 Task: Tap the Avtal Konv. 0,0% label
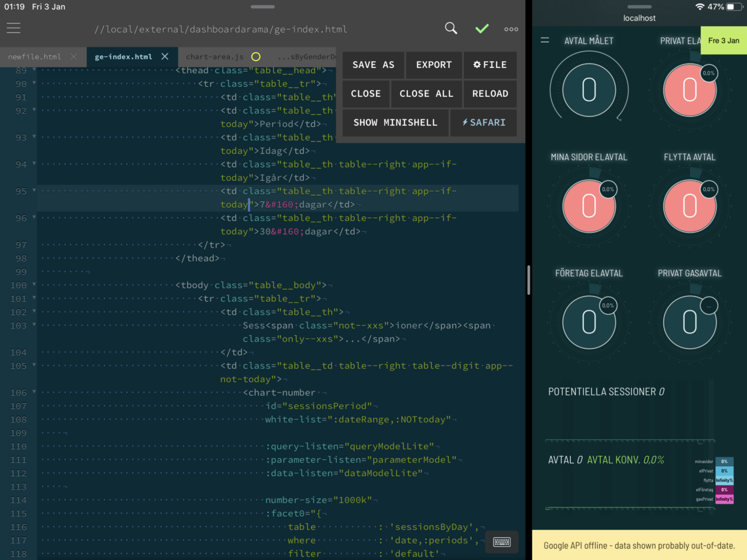625,460
